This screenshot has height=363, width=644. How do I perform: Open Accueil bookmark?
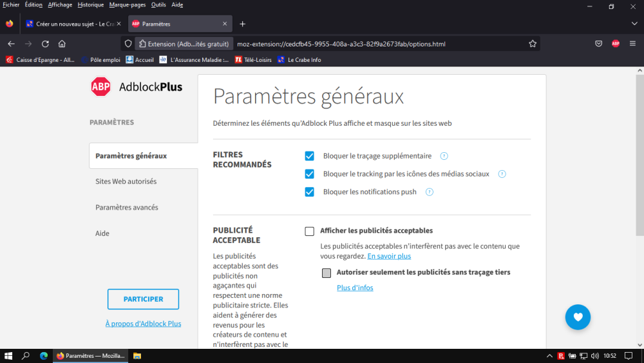point(140,59)
